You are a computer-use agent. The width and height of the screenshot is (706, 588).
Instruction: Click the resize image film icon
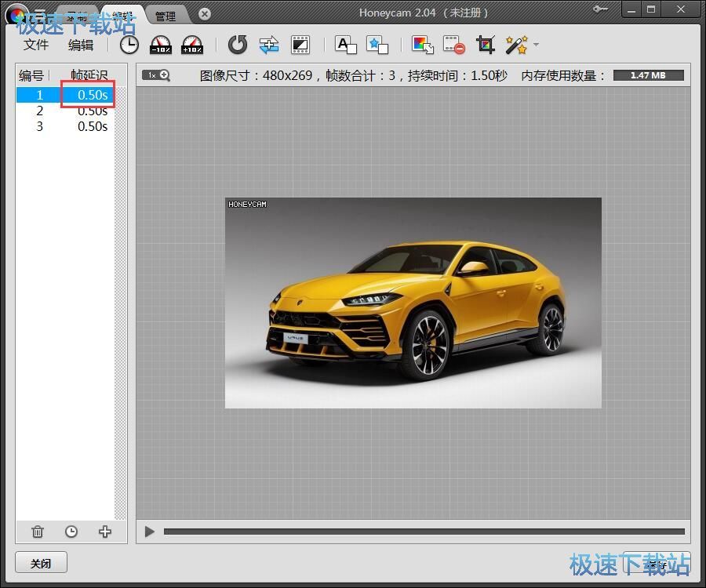300,45
